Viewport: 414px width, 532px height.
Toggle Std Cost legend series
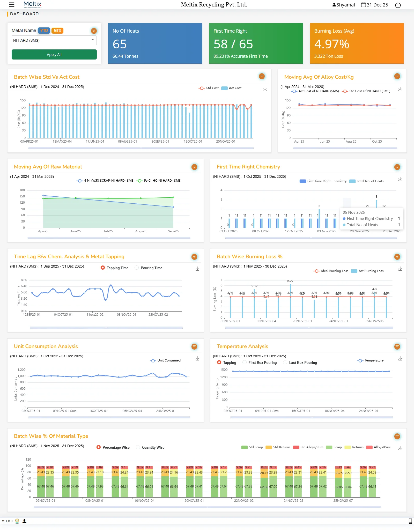[x=209, y=88]
